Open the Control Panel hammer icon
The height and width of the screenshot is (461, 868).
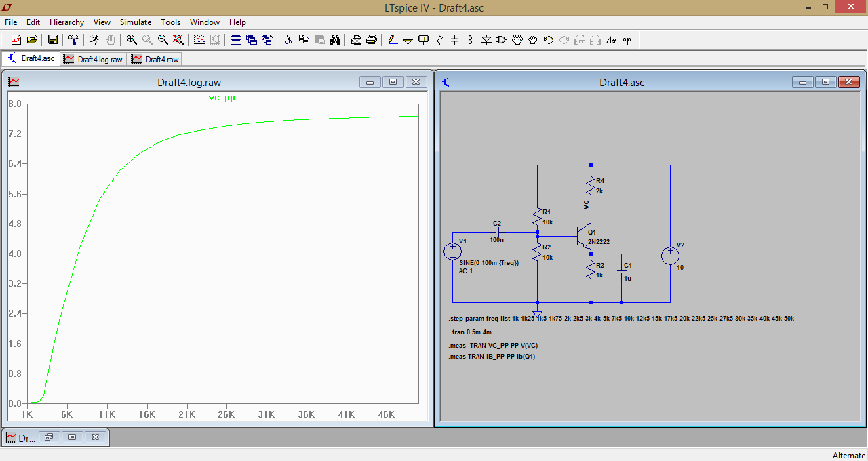click(73, 40)
